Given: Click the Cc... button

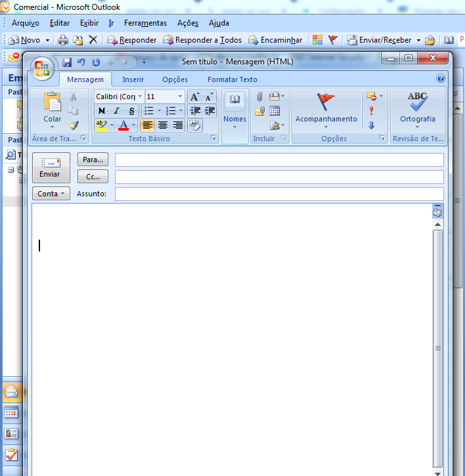Looking at the screenshot, I should pos(93,177).
